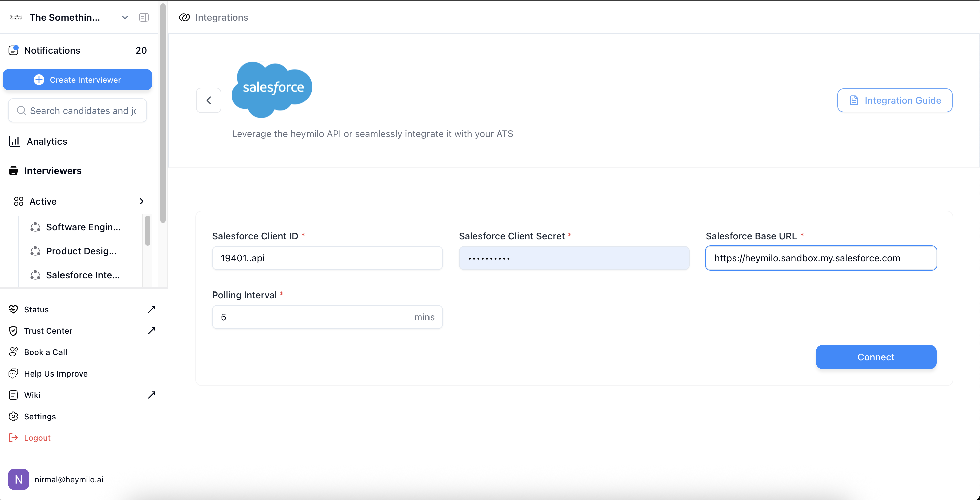Screen dimensions: 980x500
Task: Focus the Salesforce Client ID field
Action: [327, 258]
